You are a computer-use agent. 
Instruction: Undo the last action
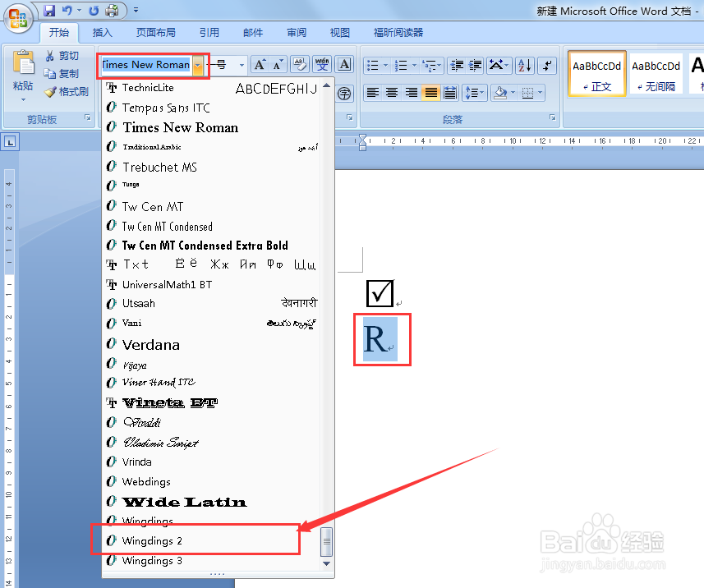(x=67, y=10)
